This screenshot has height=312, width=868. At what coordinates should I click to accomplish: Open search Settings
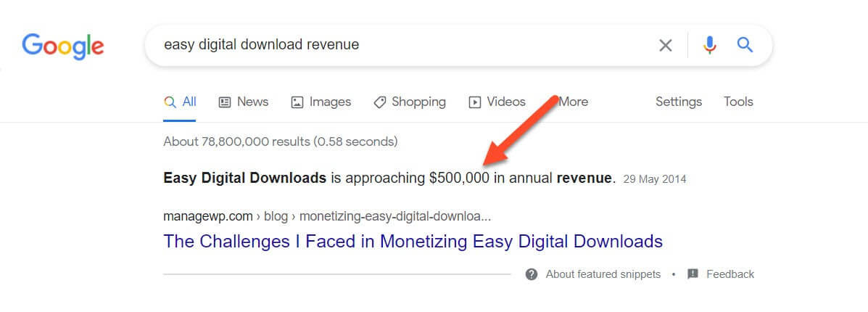pos(679,102)
